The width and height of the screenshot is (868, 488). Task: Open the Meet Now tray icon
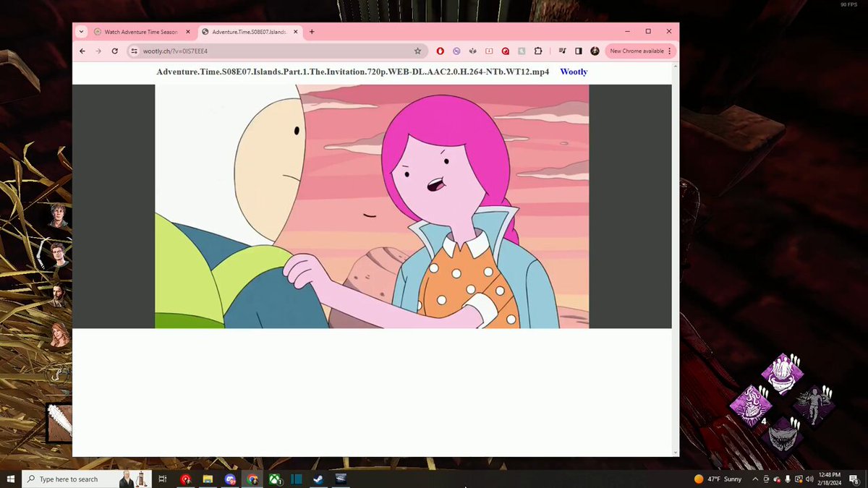pyautogui.click(x=766, y=479)
